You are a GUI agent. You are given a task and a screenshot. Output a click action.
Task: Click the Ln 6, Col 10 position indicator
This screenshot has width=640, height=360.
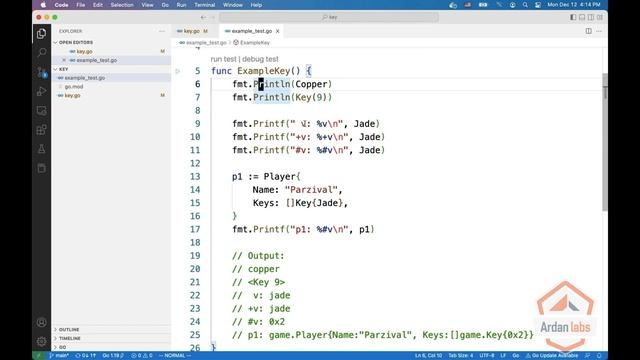click(x=428, y=356)
